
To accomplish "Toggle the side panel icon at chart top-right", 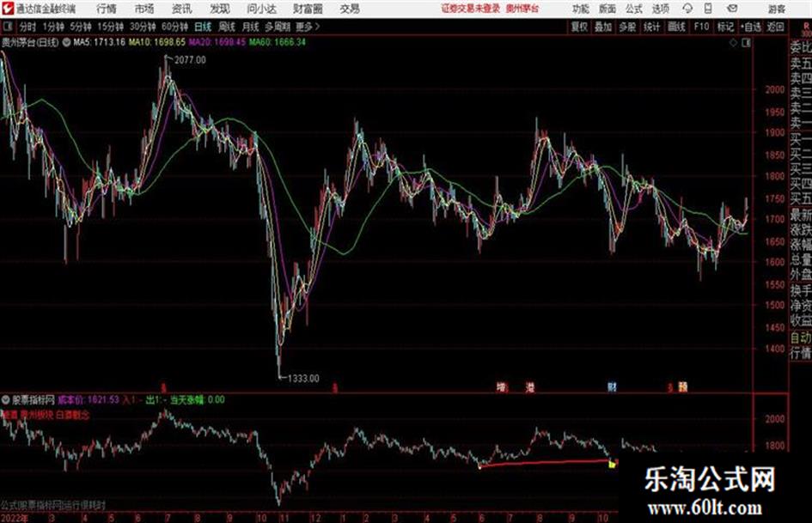I will [746, 43].
